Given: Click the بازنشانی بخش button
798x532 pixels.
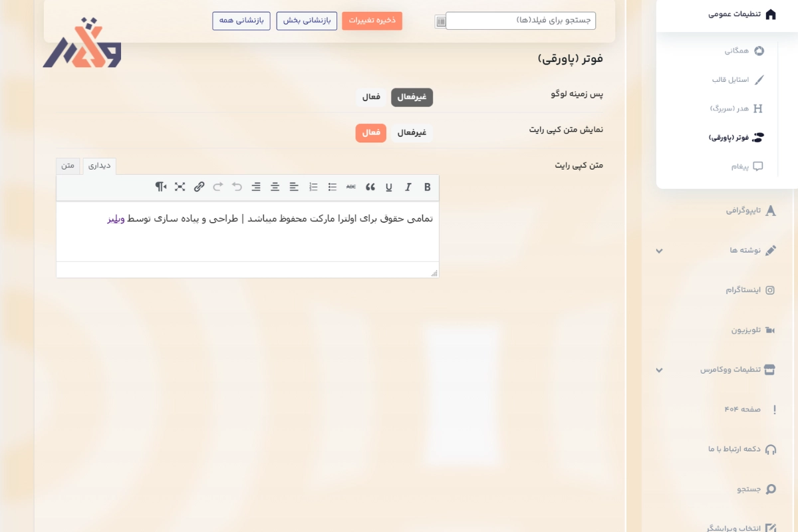Looking at the screenshot, I should point(307,21).
